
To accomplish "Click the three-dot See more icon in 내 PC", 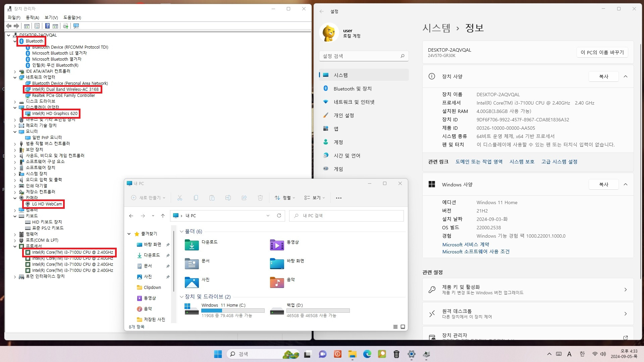I will click(x=339, y=198).
